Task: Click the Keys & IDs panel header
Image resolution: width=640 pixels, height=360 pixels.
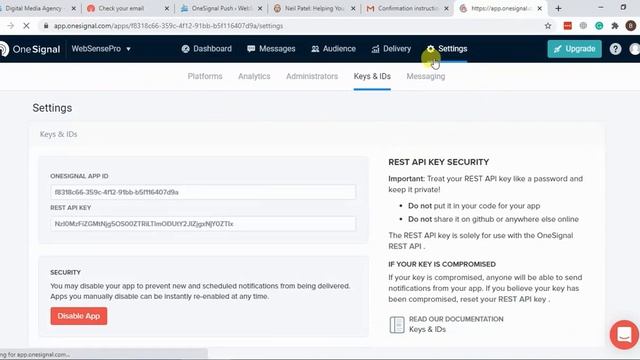Action: pos(58,134)
